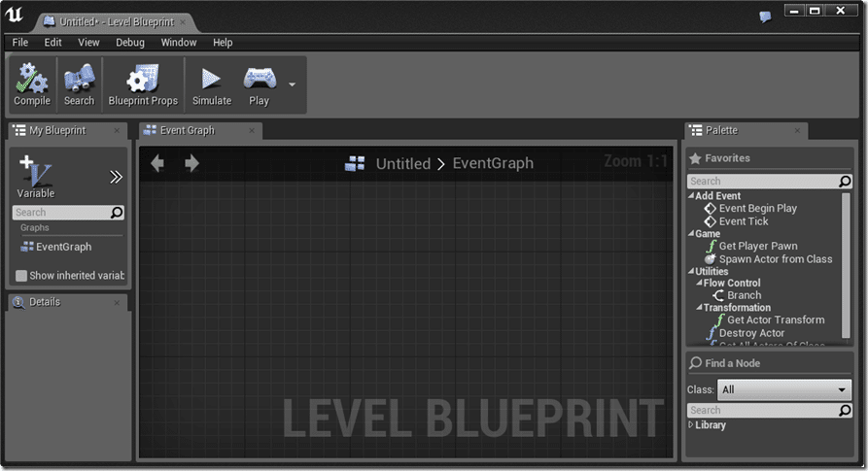Collapse the Game category
The image size is (868, 471).
(x=691, y=233)
